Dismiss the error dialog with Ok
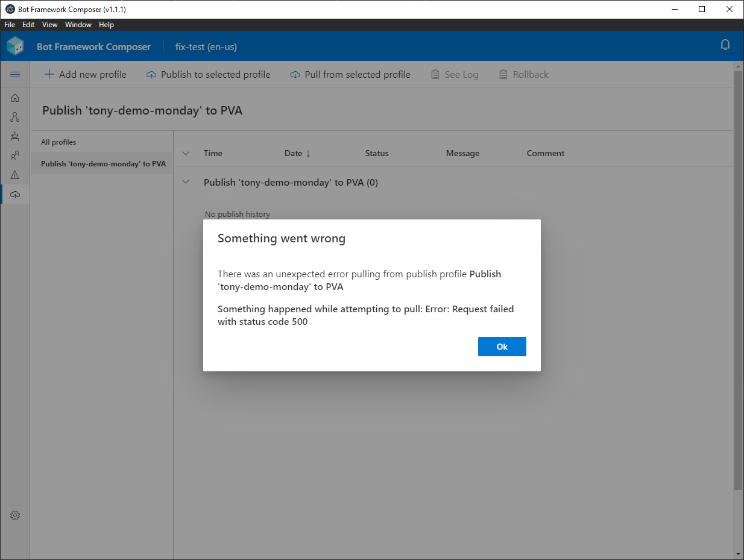This screenshot has width=744, height=560. (x=502, y=347)
